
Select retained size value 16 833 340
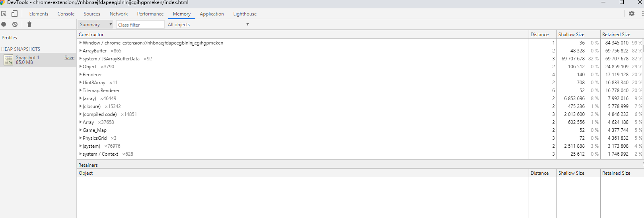tap(617, 83)
